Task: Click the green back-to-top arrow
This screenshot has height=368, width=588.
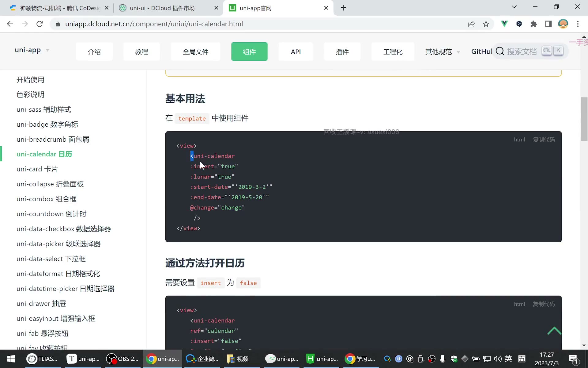Action: coord(554,331)
